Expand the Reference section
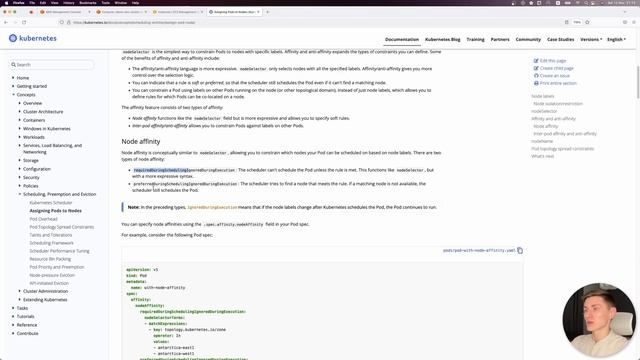Image resolution: width=640 pixels, height=360 pixels. click(x=13, y=325)
